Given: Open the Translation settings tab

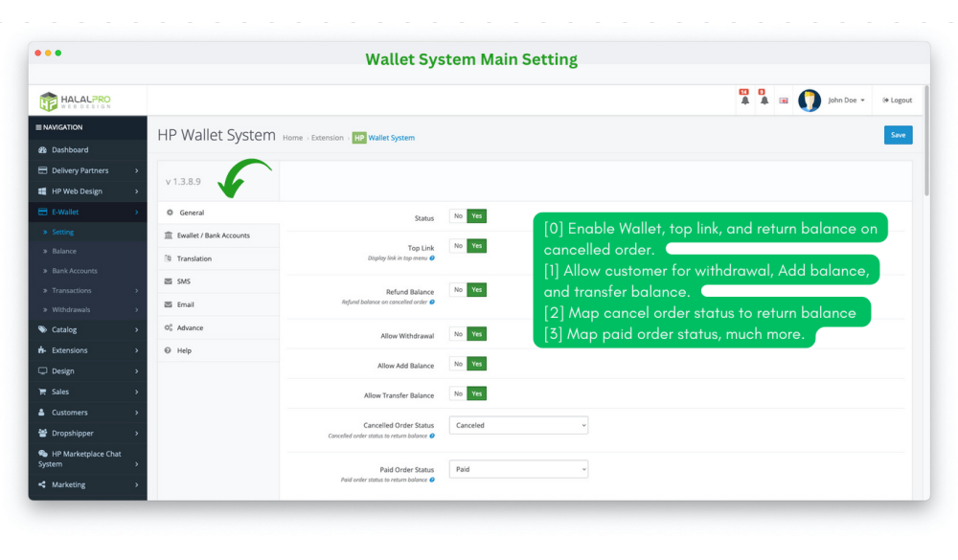Looking at the screenshot, I should click(x=194, y=258).
